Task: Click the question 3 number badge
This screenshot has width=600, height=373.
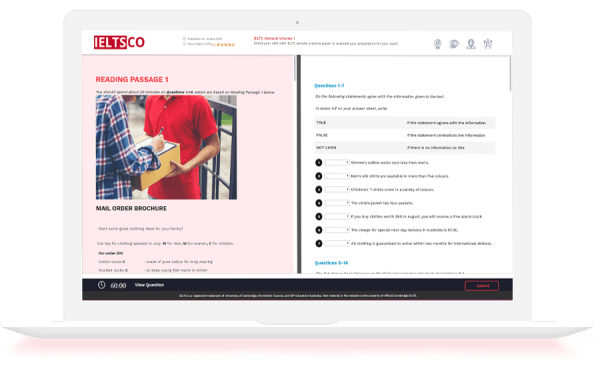Action: 319,189
